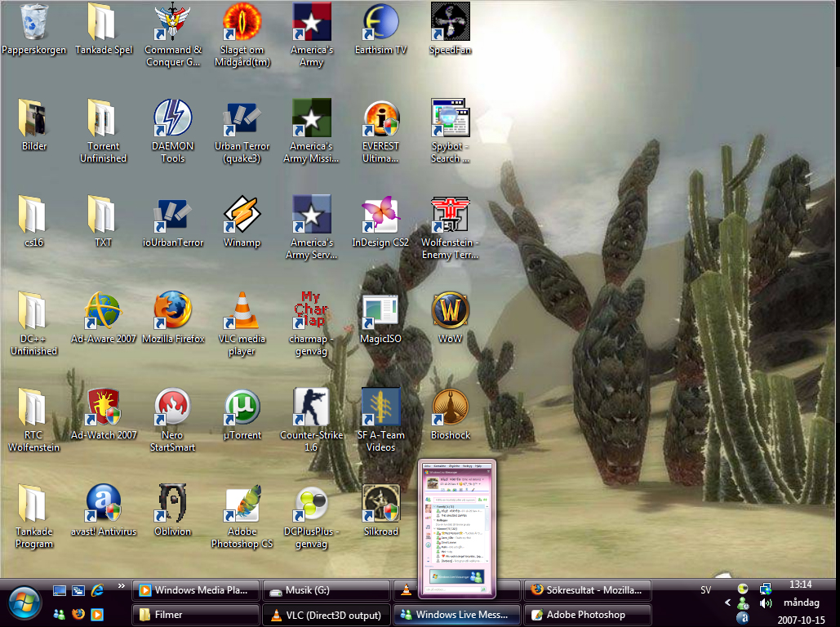Switch to Sökresultat Mozilla taskbar button

coord(588,590)
